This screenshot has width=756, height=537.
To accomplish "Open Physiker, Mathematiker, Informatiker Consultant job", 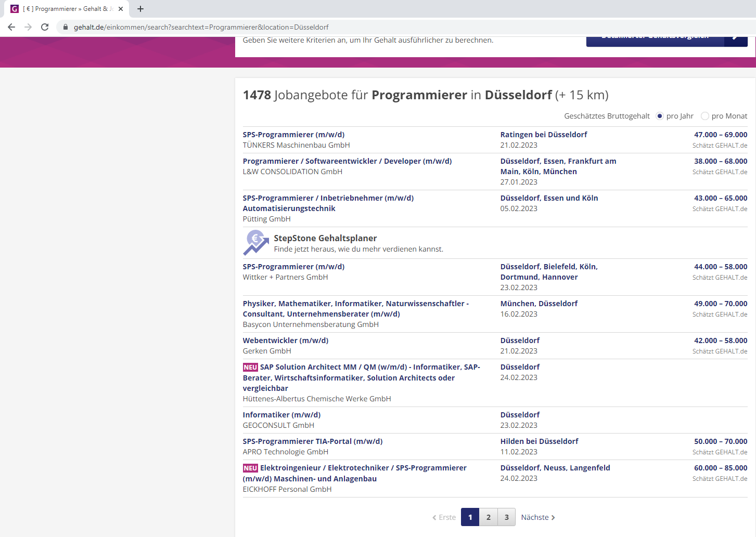I will pyautogui.click(x=356, y=309).
